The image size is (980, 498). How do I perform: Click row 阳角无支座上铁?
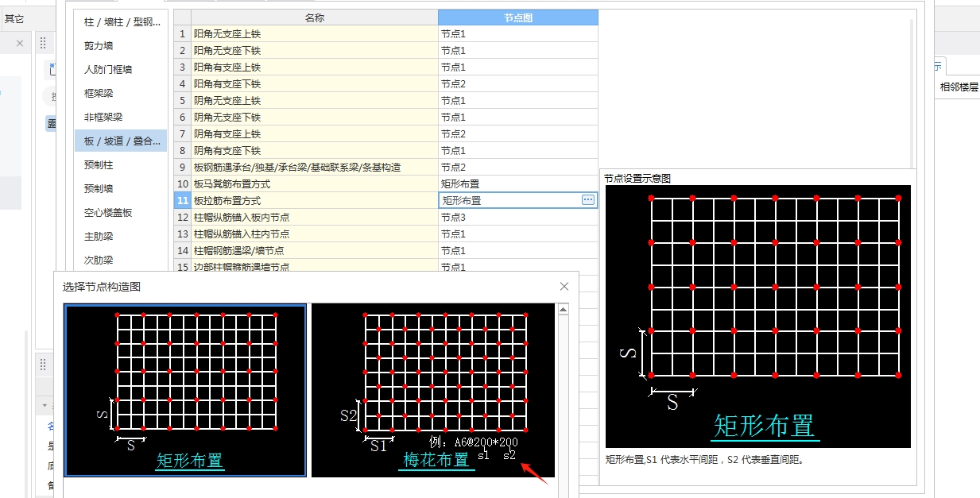[x=315, y=34]
